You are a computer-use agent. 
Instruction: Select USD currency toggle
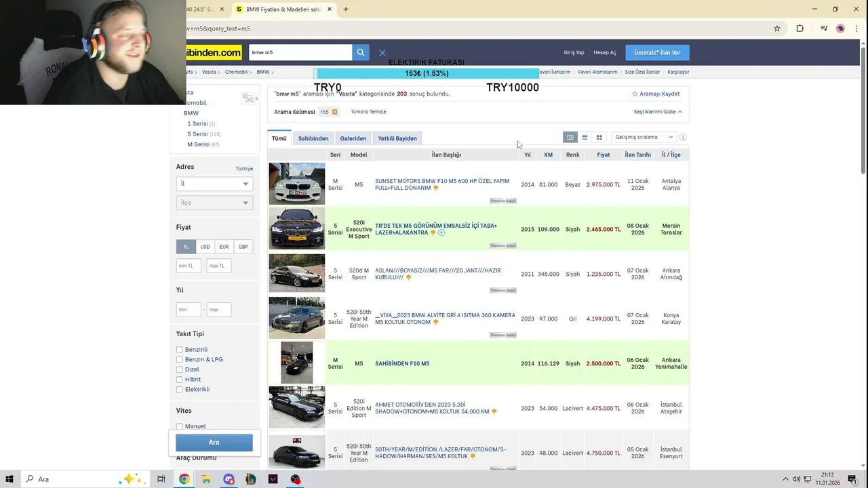[x=205, y=247]
